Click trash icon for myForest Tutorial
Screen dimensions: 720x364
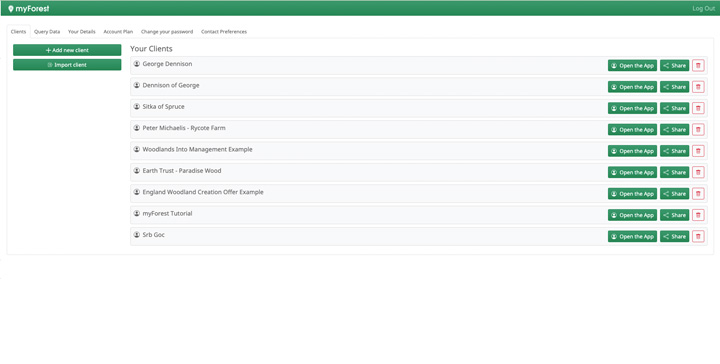tap(698, 215)
